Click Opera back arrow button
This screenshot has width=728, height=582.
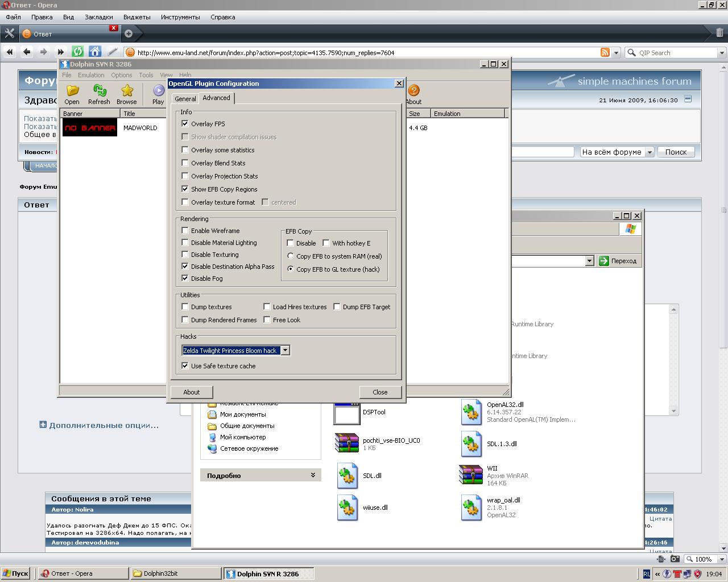27,52
